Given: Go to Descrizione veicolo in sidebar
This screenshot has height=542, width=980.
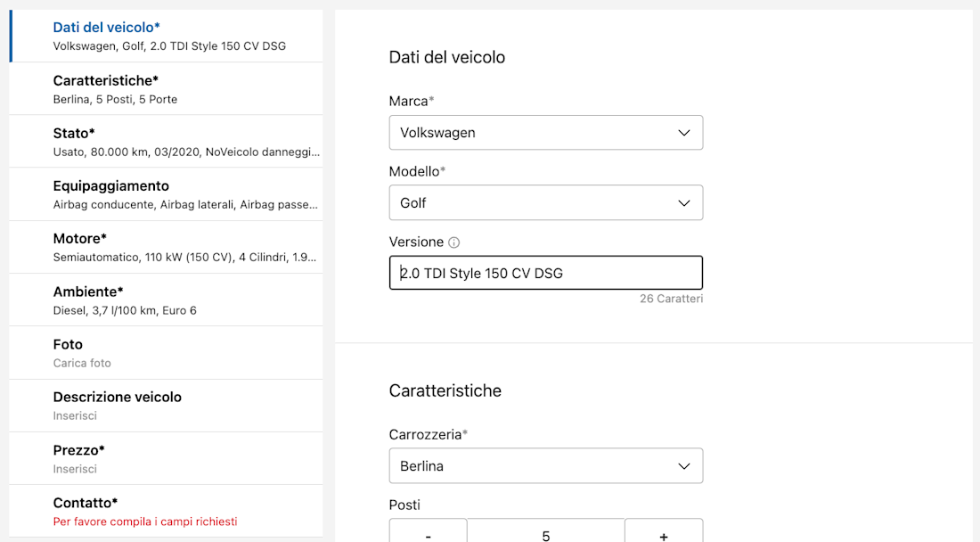Looking at the screenshot, I should pyautogui.click(x=167, y=406).
